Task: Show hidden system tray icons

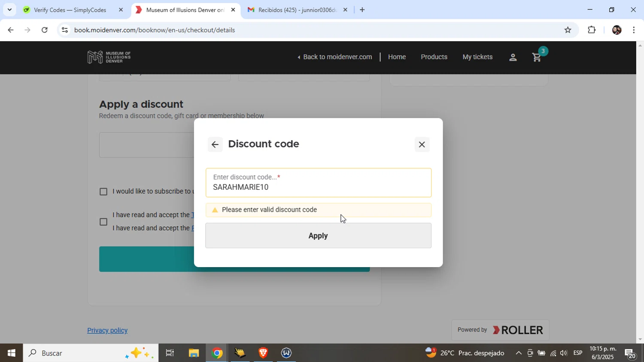Action: 519,353
